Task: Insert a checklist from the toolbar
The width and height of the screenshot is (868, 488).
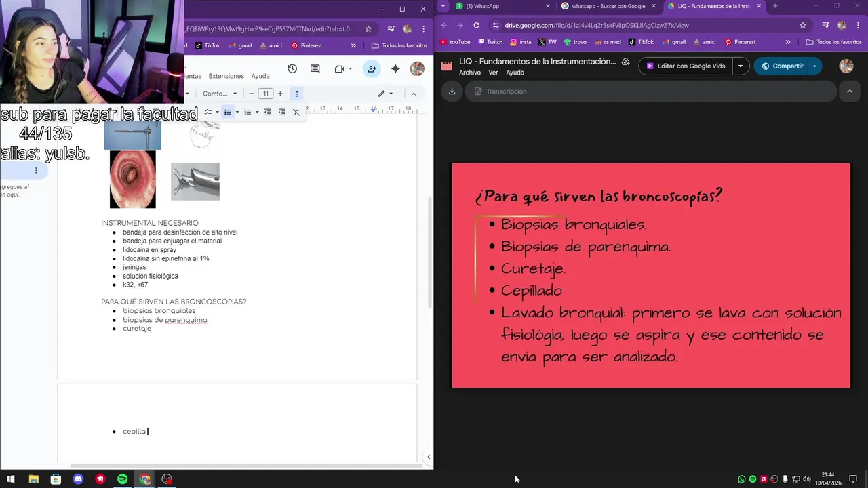Action: [x=208, y=112]
